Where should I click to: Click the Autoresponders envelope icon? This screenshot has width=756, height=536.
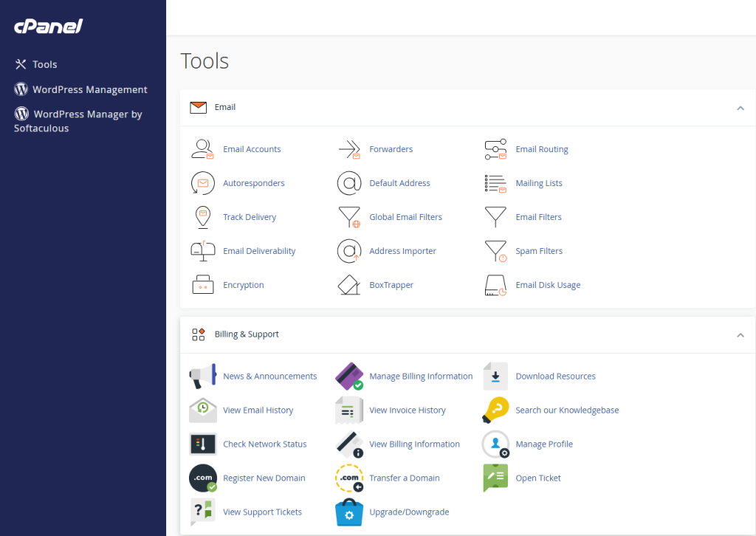[202, 183]
